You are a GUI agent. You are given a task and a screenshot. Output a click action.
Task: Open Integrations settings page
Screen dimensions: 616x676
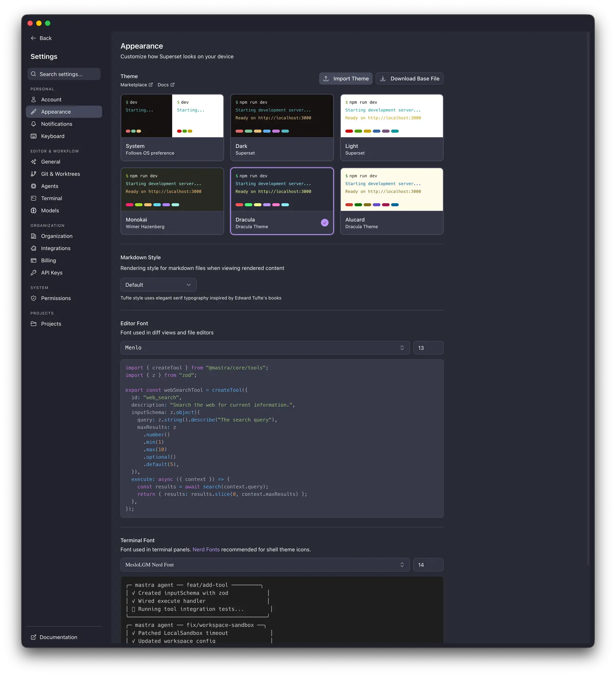tap(64, 248)
